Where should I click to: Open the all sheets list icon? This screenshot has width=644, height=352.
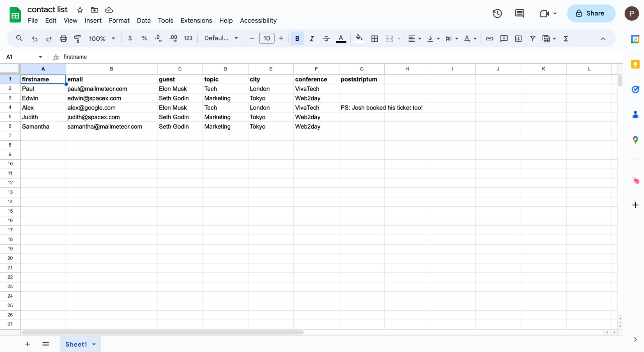pos(46,344)
